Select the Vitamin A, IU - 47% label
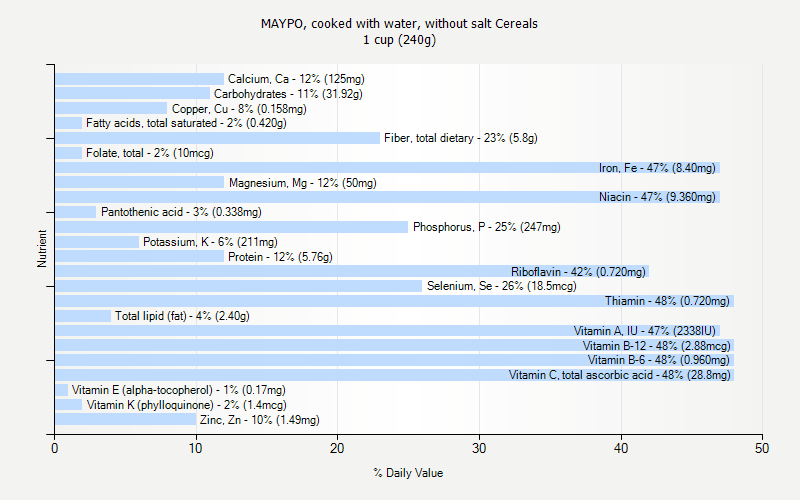This screenshot has width=800, height=500. pos(645,331)
